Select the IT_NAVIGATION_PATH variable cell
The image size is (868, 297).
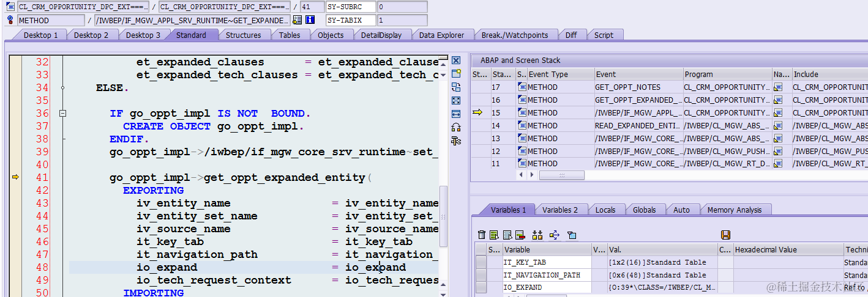pyautogui.click(x=547, y=275)
